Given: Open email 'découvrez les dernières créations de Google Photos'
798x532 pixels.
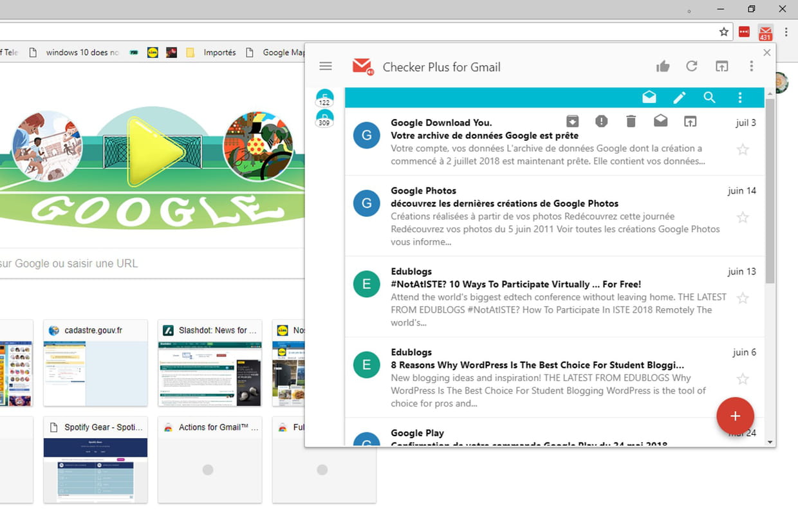Looking at the screenshot, I should point(505,203).
